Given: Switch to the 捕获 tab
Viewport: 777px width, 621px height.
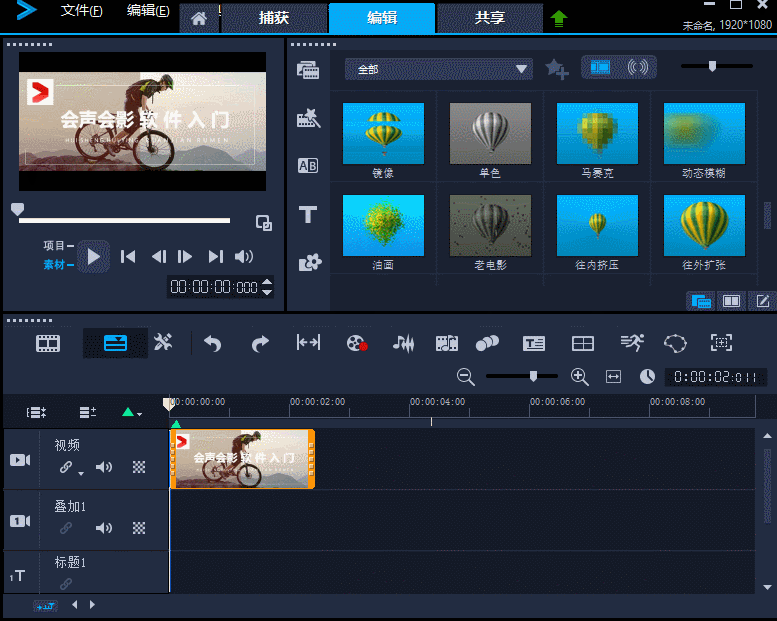Looking at the screenshot, I should click(x=274, y=18).
